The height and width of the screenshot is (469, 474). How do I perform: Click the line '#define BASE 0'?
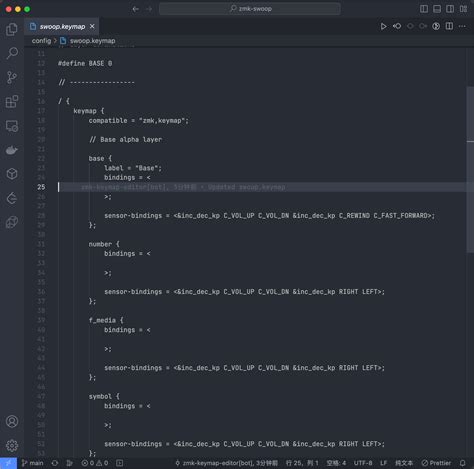tap(85, 63)
